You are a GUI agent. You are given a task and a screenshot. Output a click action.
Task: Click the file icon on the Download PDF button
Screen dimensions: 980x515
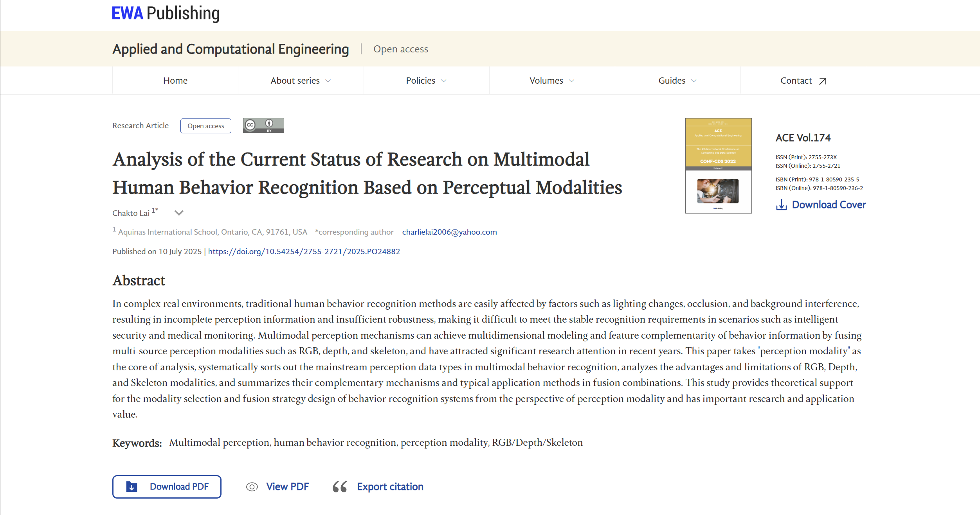(132, 487)
